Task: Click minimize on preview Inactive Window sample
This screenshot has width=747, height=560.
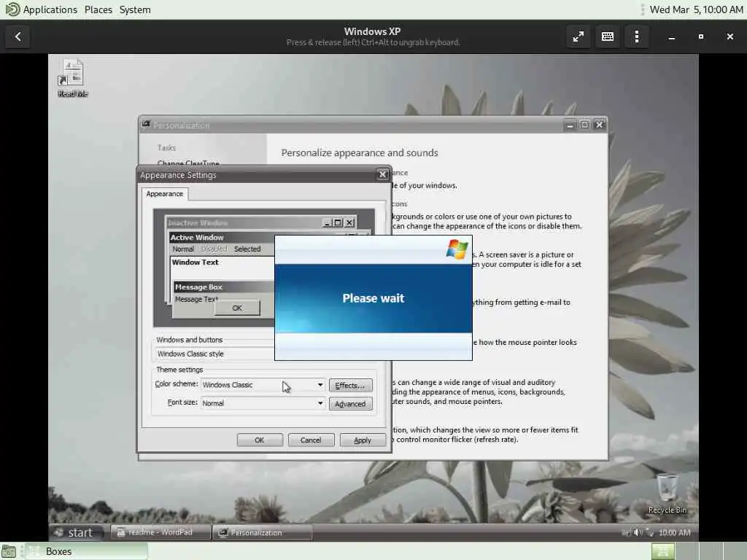Action: click(327, 222)
